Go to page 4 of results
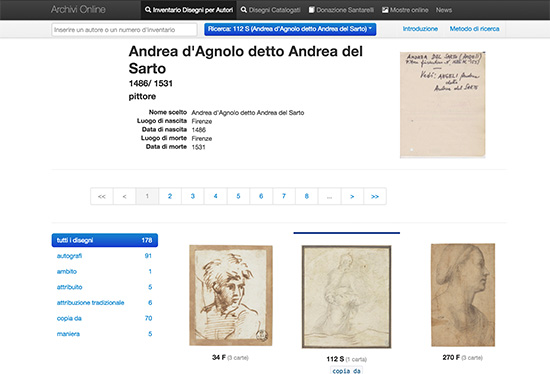This screenshot has width=550, height=374. (x=215, y=196)
